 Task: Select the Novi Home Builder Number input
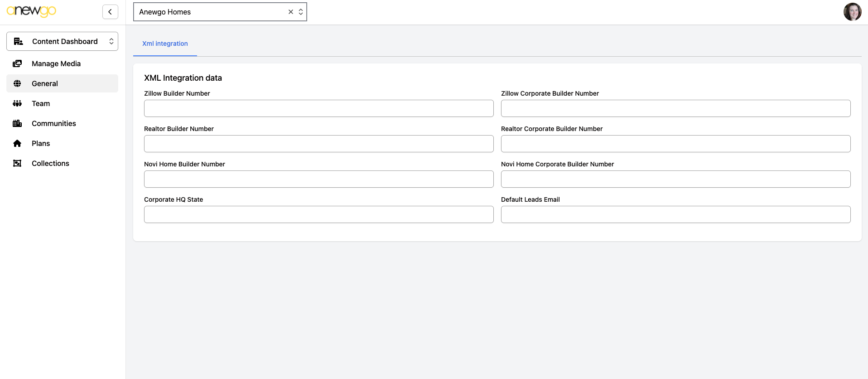tap(318, 179)
